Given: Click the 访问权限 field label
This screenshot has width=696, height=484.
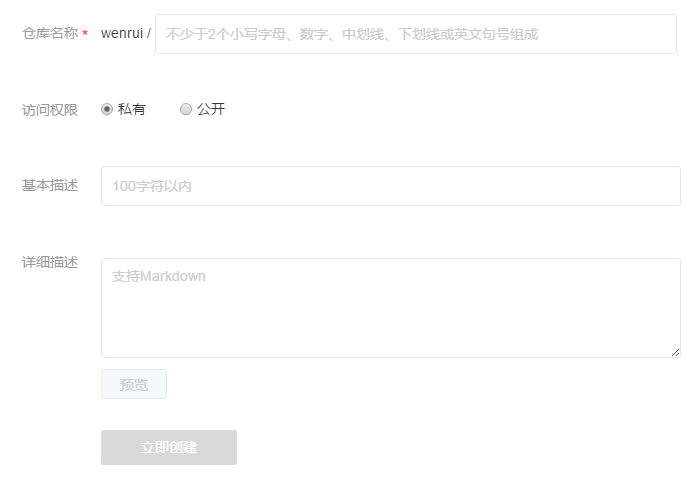Looking at the screenshot, I should click(50, 110).
